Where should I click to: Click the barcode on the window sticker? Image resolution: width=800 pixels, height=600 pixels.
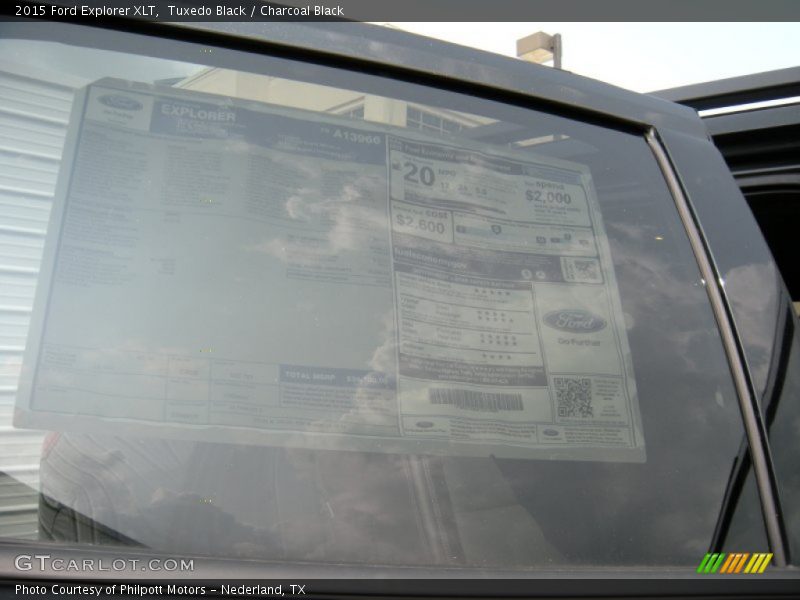pos(476,399)
